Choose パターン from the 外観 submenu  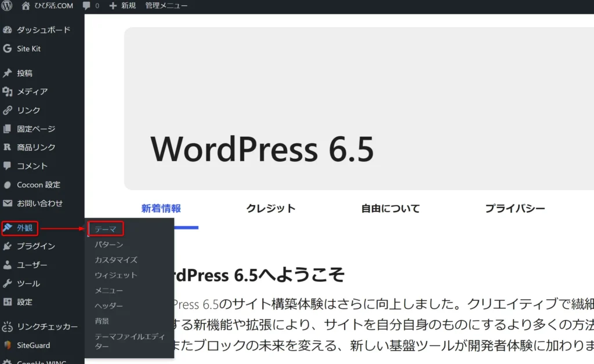108,245
